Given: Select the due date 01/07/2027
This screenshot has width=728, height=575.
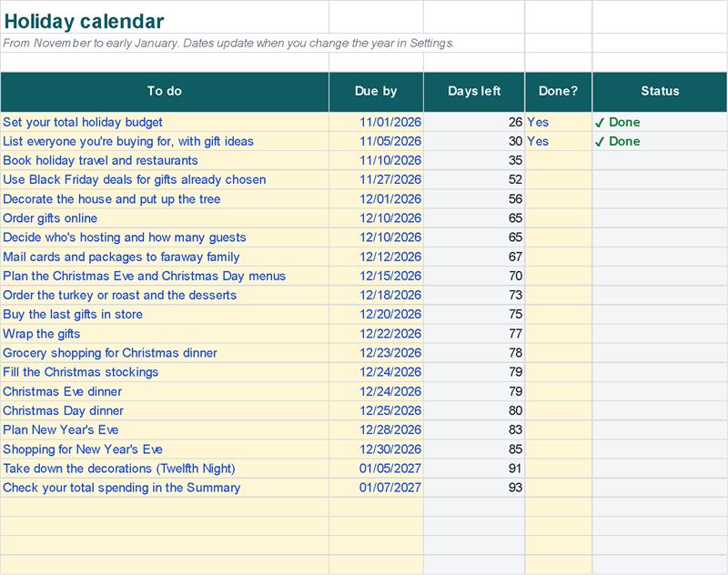Looking at the screenshot, I should [x=377, y=488].
